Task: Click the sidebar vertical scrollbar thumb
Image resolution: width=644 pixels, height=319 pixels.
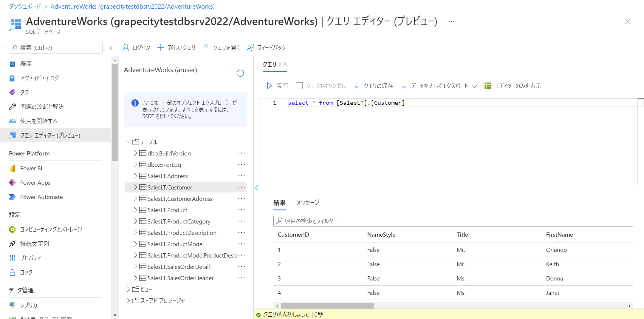Action: tap(115, 112)
